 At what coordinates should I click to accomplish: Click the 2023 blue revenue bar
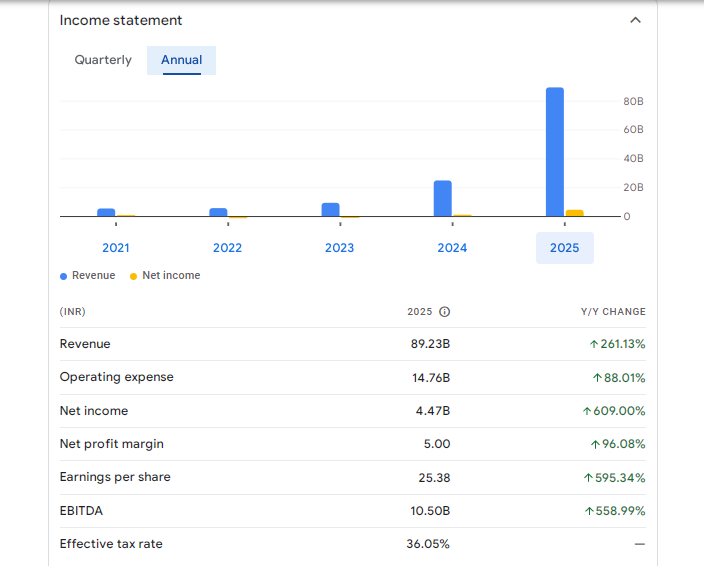(x=330, y=210)
